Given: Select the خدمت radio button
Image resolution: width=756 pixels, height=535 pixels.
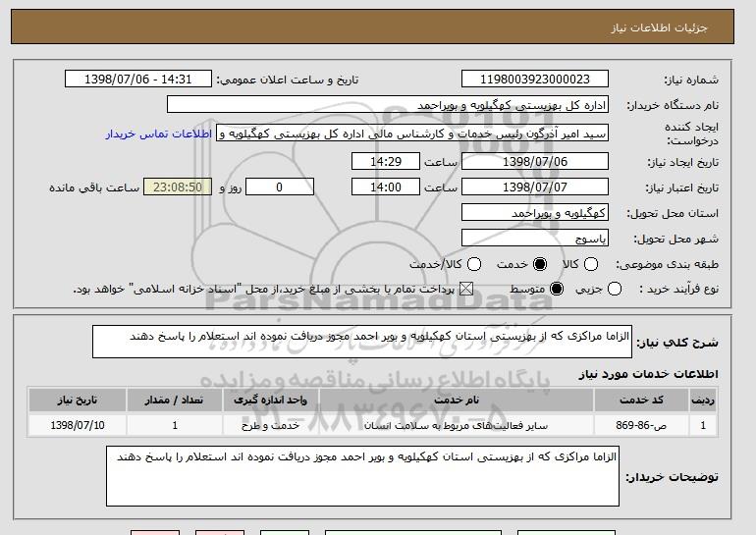Looking at the screenshot, I should [x=540, y=264].
